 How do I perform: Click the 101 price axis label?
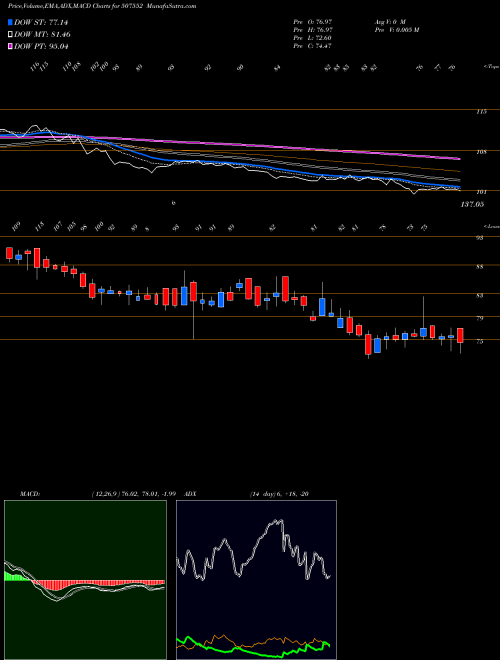tap(481, 192)
